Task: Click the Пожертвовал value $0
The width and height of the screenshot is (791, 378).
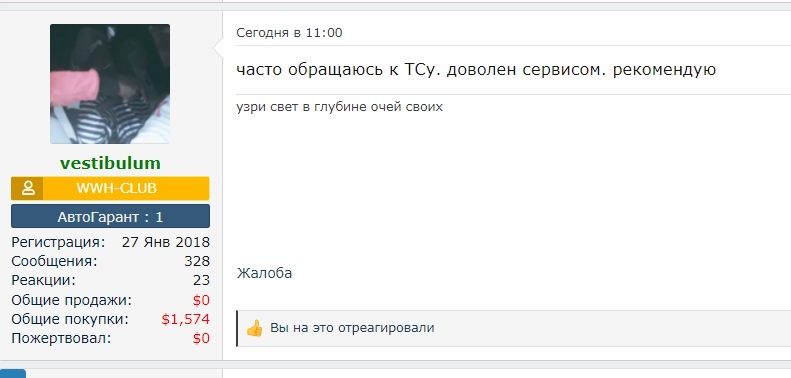Action: coord(201,338)
